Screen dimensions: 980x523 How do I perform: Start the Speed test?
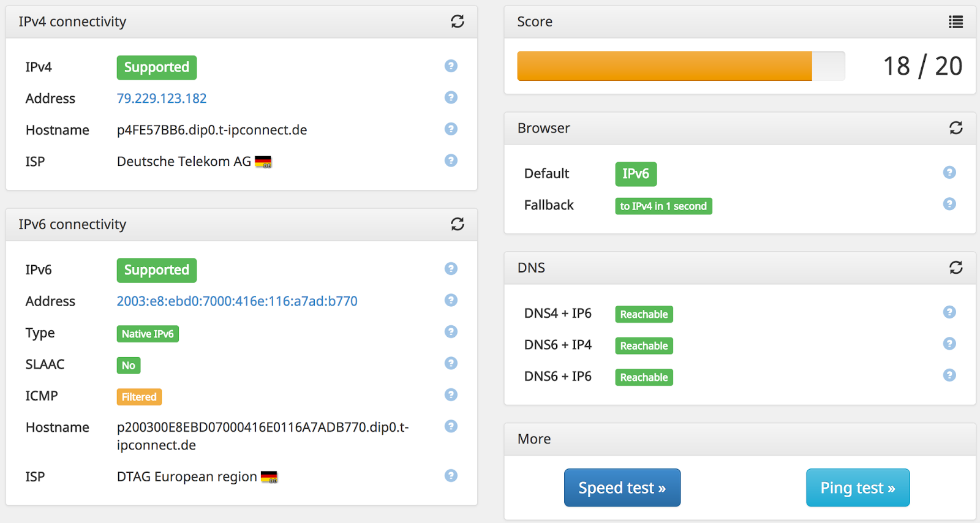622,487
